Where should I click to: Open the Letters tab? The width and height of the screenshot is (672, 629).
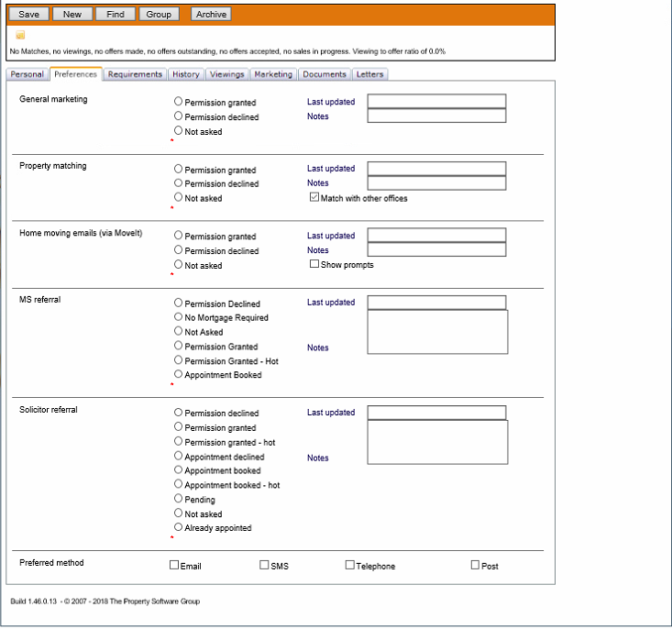(x=369, y=74)
